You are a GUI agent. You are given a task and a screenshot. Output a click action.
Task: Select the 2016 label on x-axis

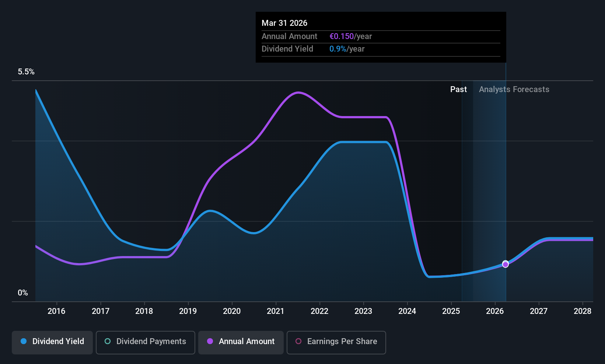(56, 311)
